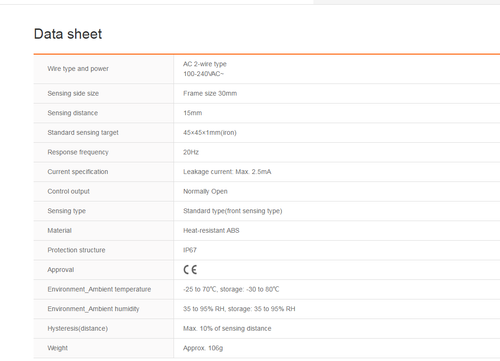Select the "Approval" label
Screen dimensions: 500x361
(x=61, y=270)
